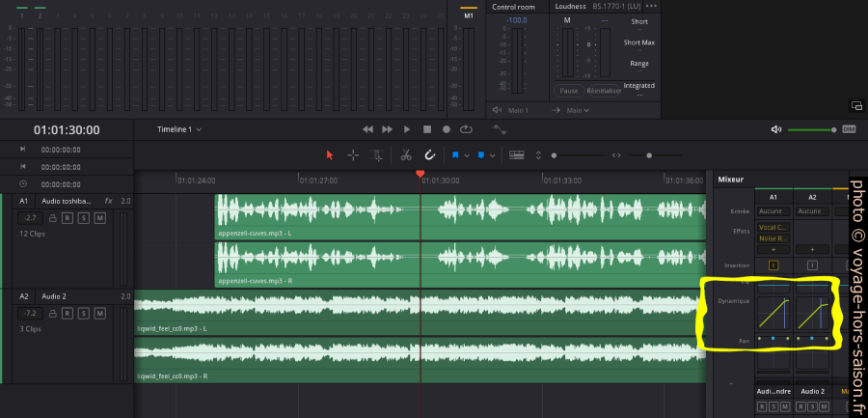Add effect with plus on mixer A1
This screenshot has height=418, width=868.
coord(773,250)
